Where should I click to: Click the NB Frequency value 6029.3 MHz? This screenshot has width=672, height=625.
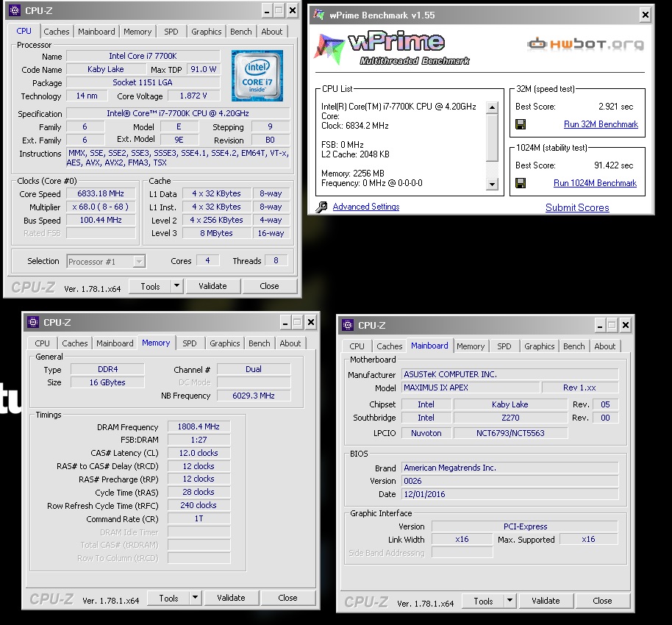[253, 396]
